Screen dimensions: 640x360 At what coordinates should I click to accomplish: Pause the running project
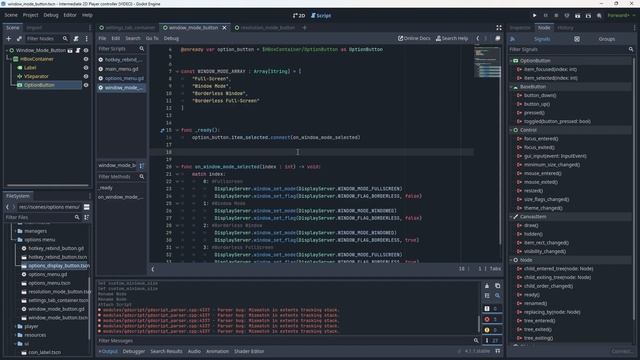[545, 16]
